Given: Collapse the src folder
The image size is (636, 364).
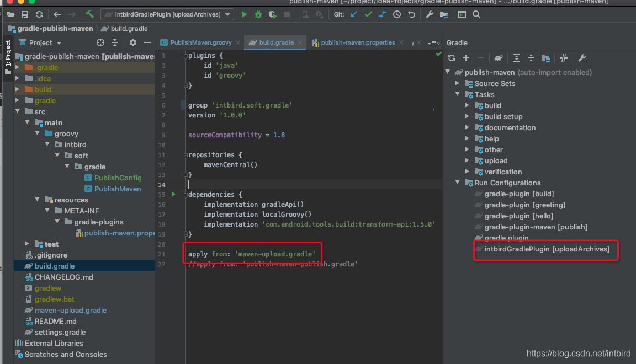Looking at the screenshot, I should pyautogui.click(x=18, y=111).
